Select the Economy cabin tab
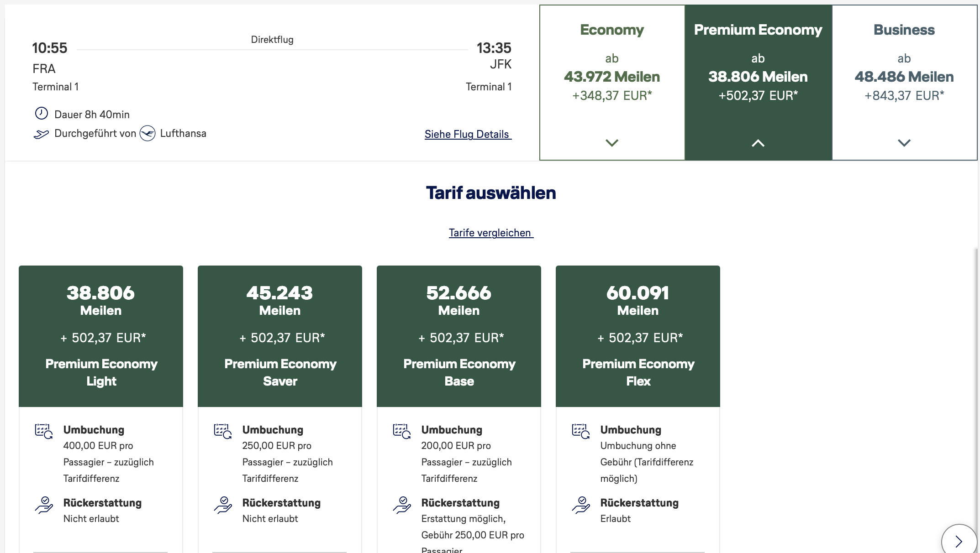Screen dimensions: 980x553 [612, 83]
